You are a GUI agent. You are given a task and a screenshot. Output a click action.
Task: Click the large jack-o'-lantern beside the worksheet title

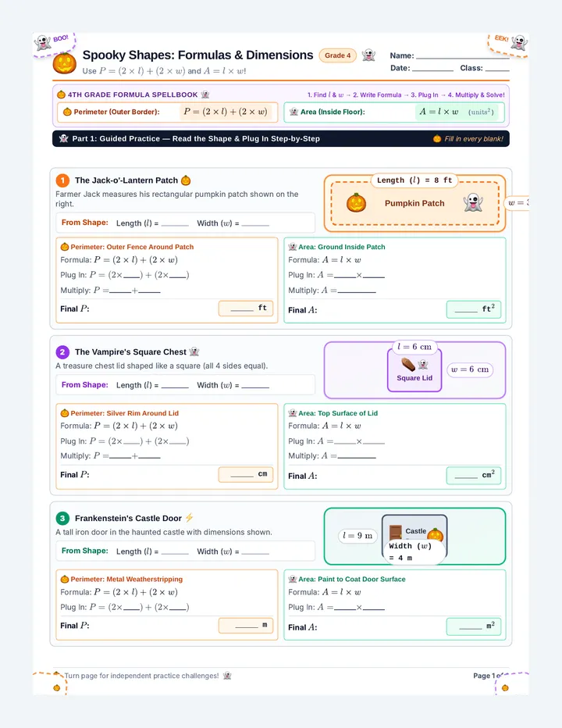65,63
